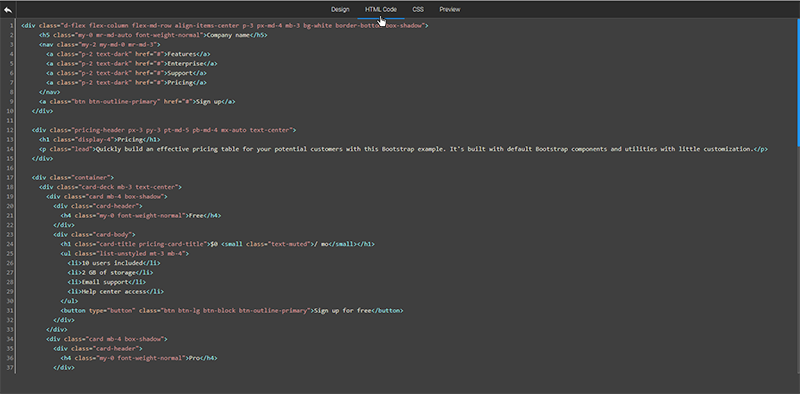
Task: Select the HTML Code tab
Action: coord(381,9)
